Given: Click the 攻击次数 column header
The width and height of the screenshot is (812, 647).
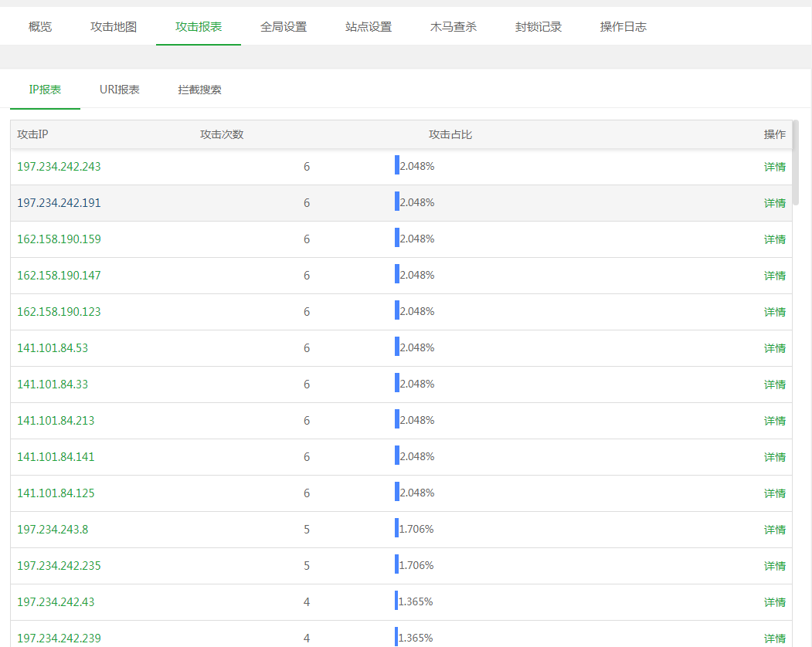Looking at the screenshot, I should coord(222,134).
